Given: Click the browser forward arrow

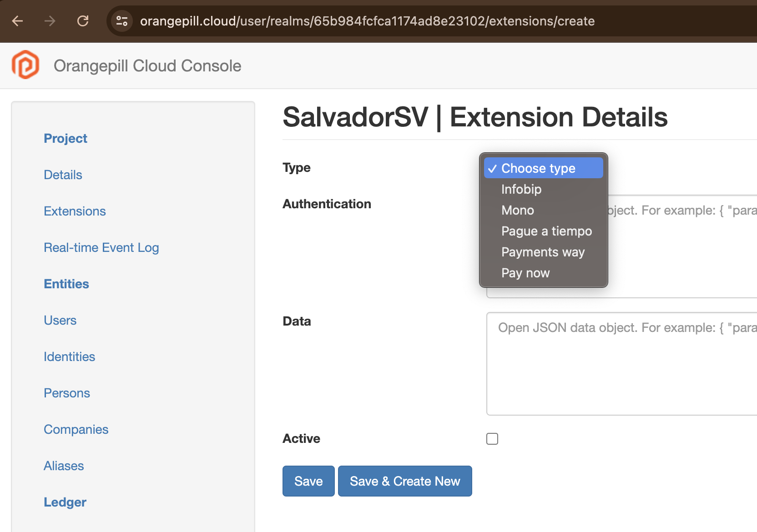Looking at the screenshot, I should [x=50, y=21].
